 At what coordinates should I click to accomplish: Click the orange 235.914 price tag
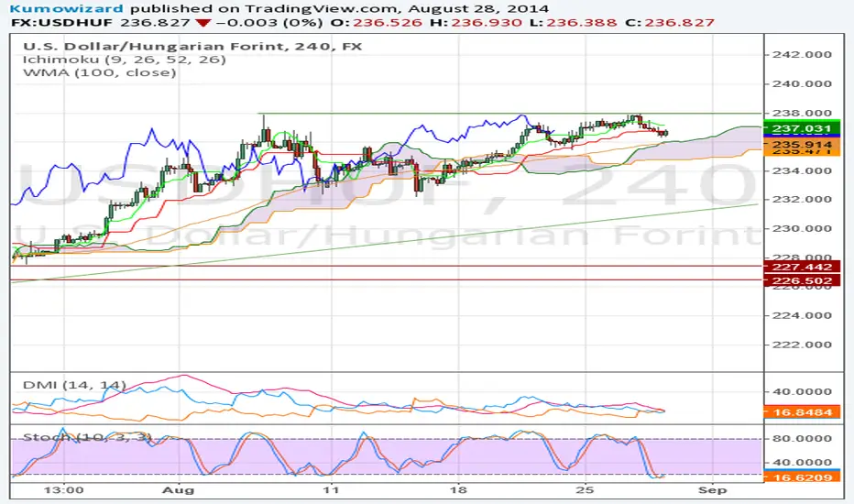[803, 145]
